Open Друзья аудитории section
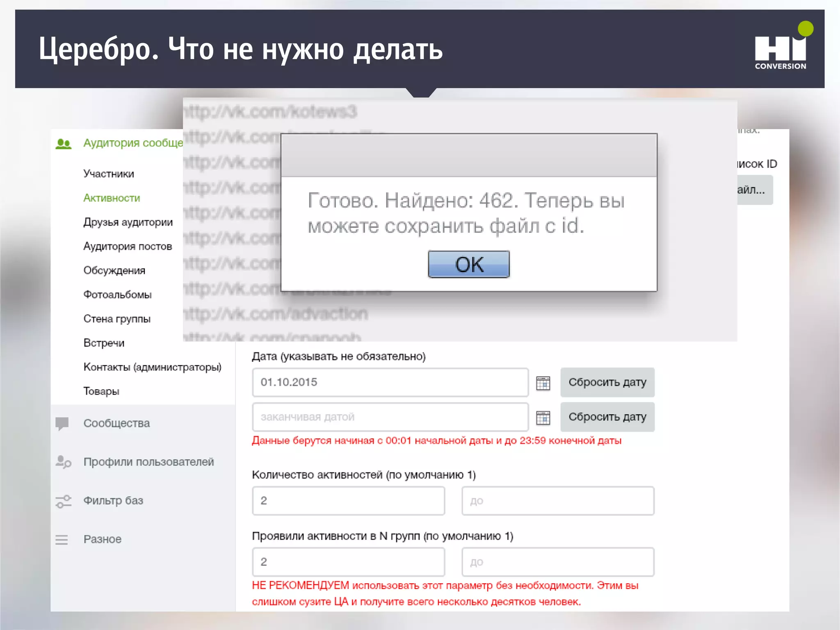Image resolution: width=840 pixels, height=630 pixels. 128,222
